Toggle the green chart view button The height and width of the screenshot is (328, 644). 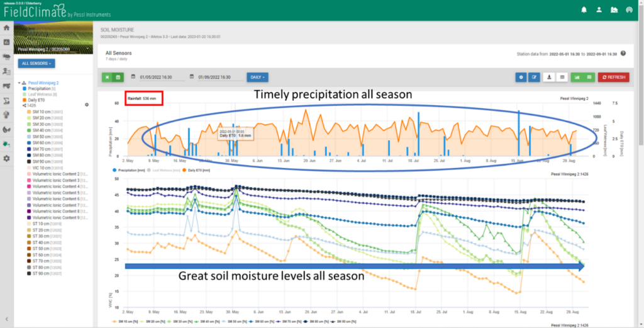(576, 77)
